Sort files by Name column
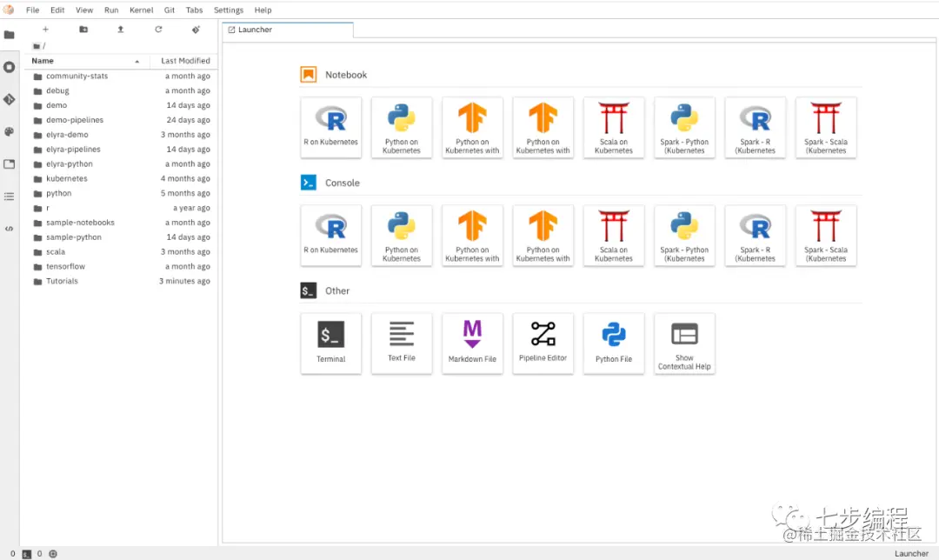The width and height of the screenshot is (939, 560). [x=85, y=61]
